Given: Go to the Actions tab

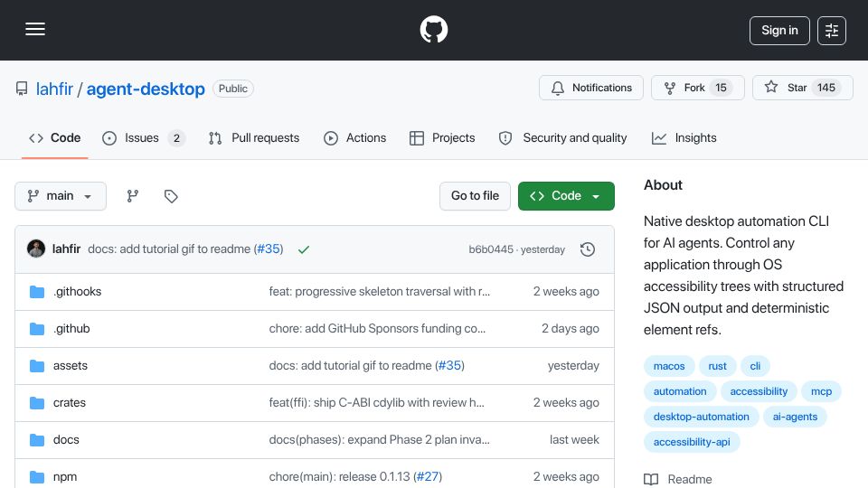Looking at the screenshot, I should (x=354, y=137).
